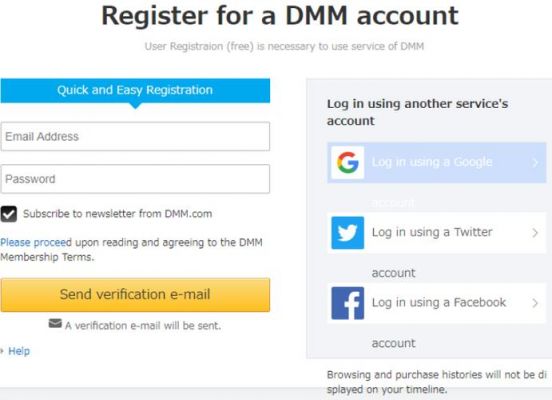This screenshot has width=552, height=400.
Task: Click the Register for a DMM account heading
Action: (280, 16)
